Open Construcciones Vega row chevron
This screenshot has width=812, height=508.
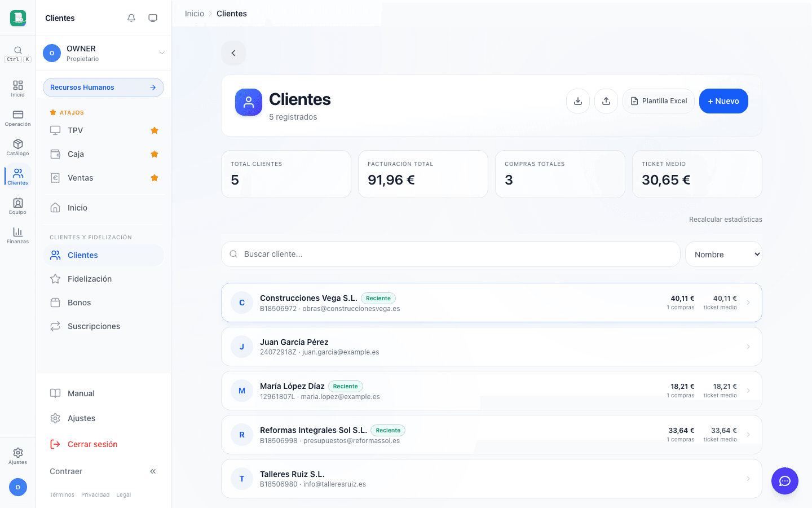[x=748, y=303]
